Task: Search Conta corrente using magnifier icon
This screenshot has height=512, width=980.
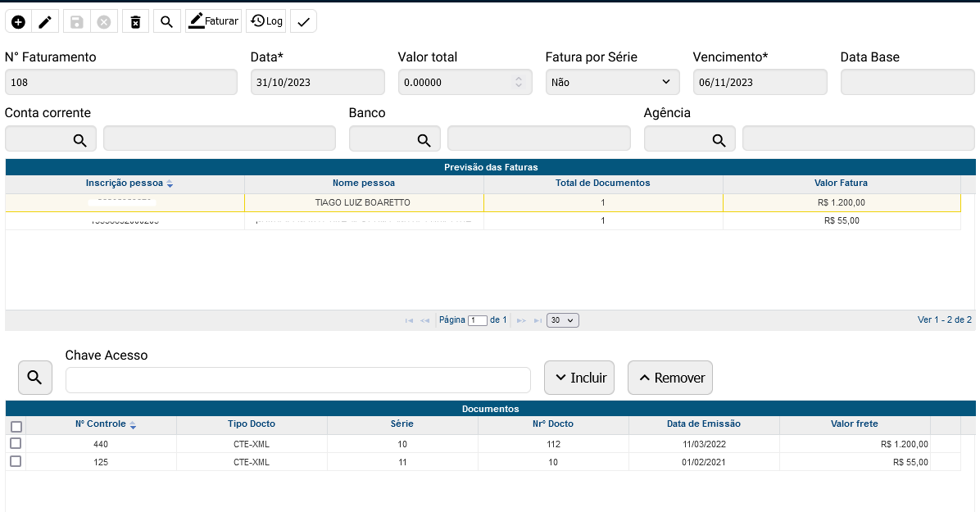Action: pos(80,140)
